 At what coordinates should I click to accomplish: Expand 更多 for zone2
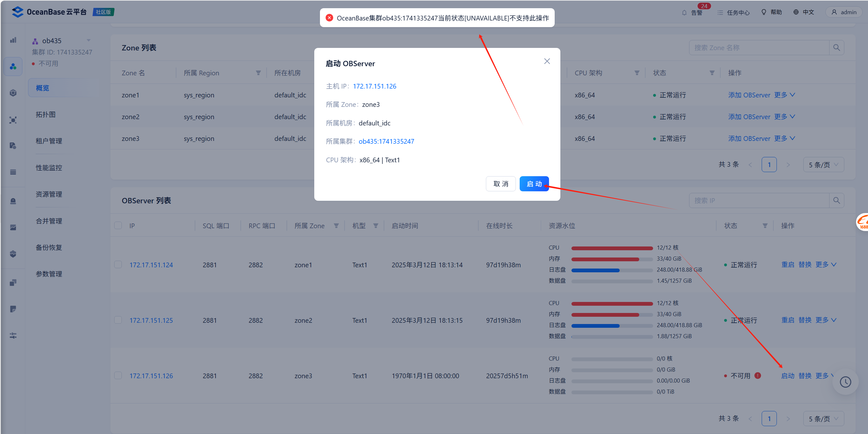785,117
